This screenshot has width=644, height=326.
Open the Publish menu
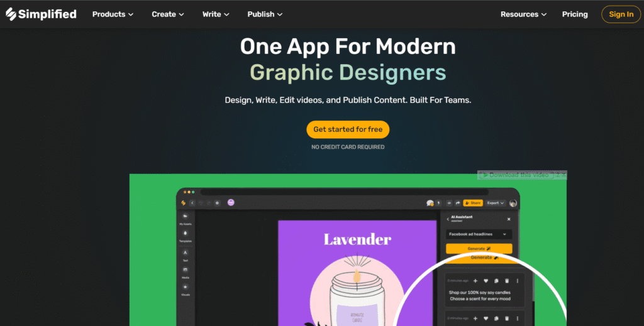point(265,14)
